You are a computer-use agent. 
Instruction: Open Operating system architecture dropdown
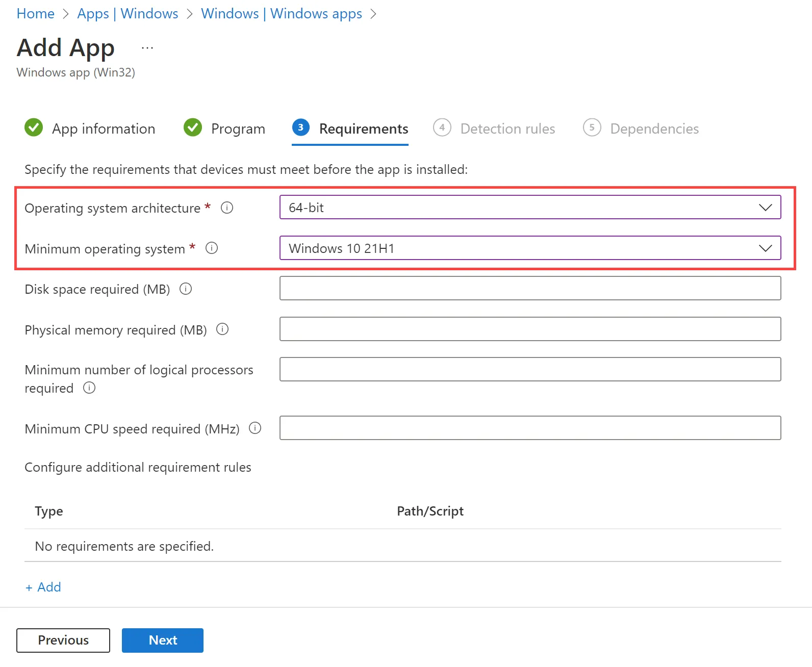pos(530,208)
